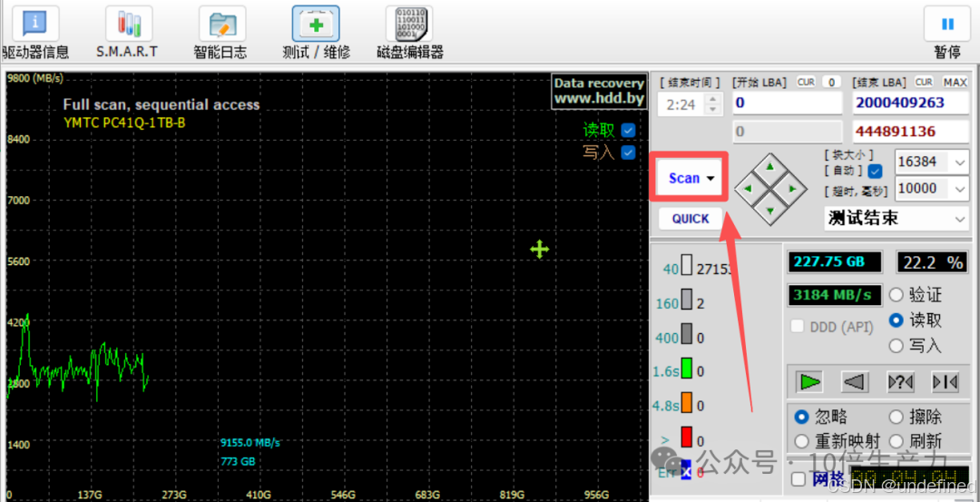Click the green crosshair cursor on graph
Image resolution: width=980 pixels, height=502 pixels.
539,250
